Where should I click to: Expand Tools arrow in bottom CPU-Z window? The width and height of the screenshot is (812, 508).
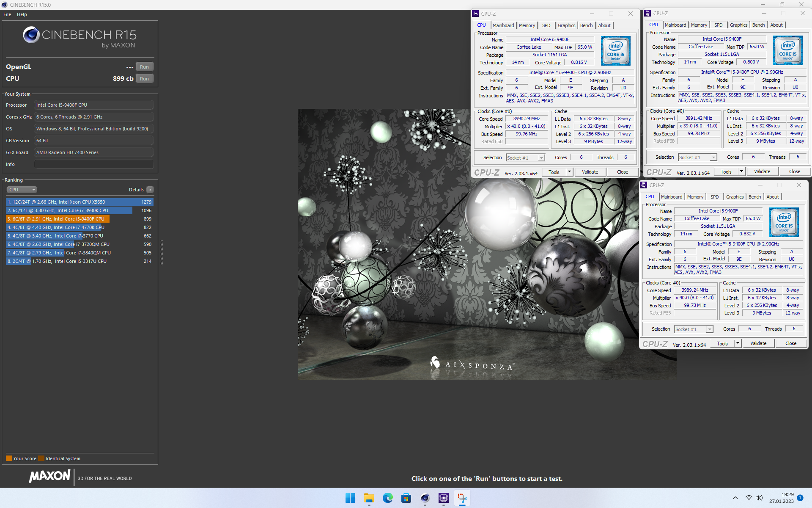pos(738,343)
